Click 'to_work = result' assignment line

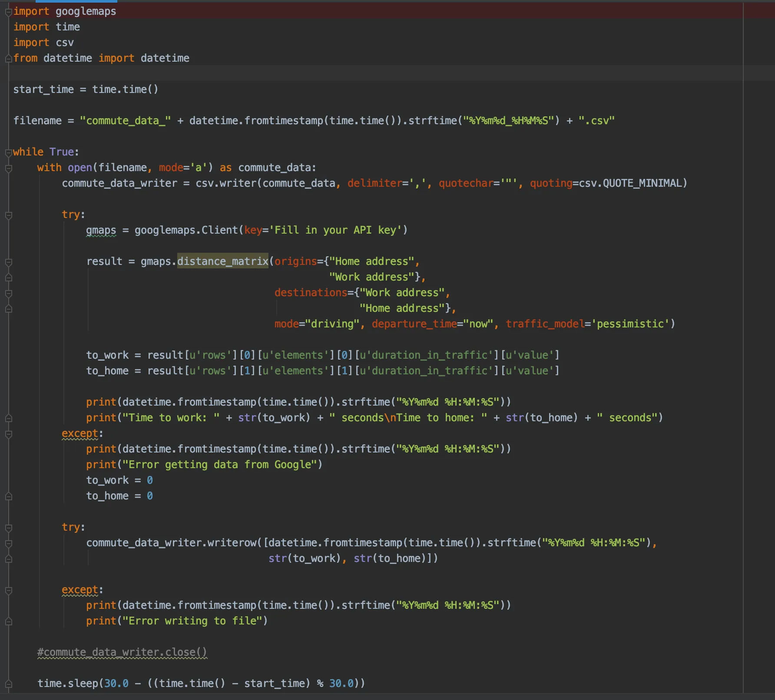[323, 355]
